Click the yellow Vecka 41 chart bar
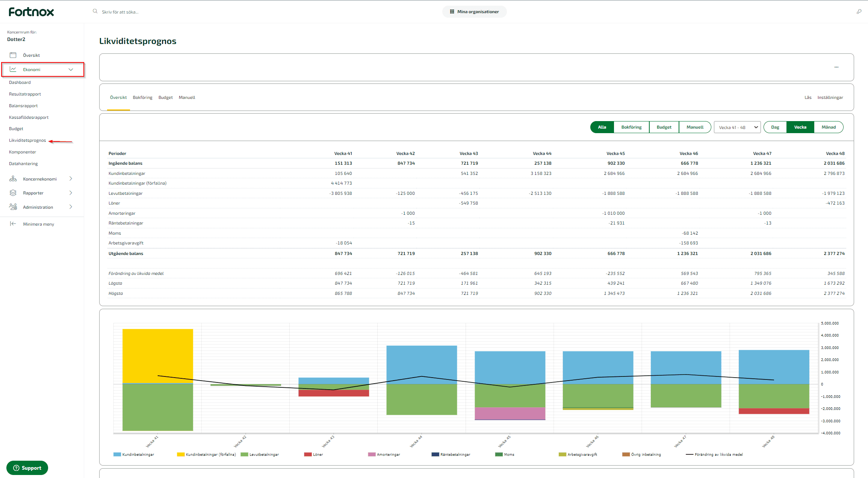 158,356
